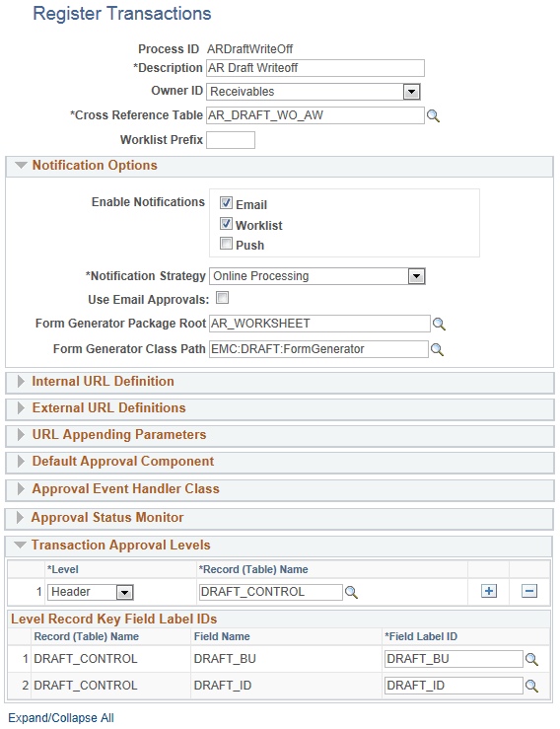Collapse the Notification Options section
This screenshot has width=560, height=729.
pos(21,165)
